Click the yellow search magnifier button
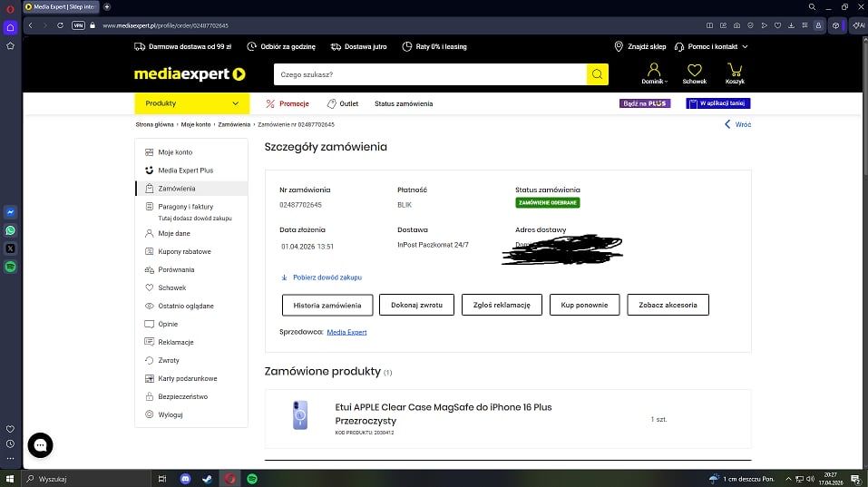This screenshot has height=487, width=868. pos(598,74)
